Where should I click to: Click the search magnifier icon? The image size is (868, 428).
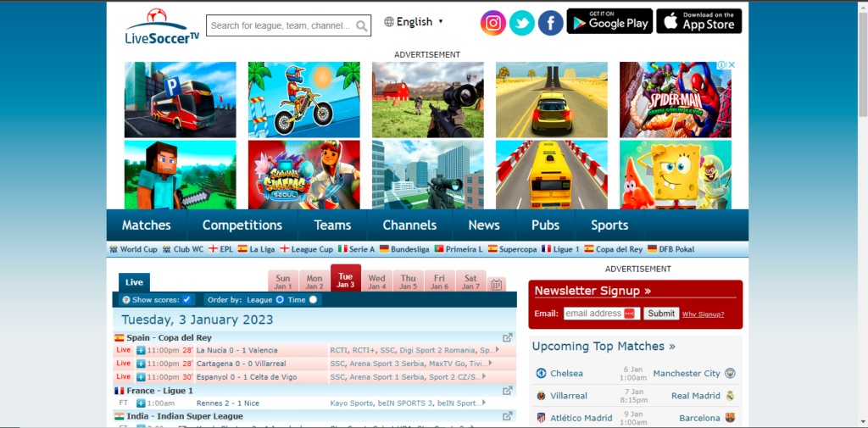[x=361, y=25]
